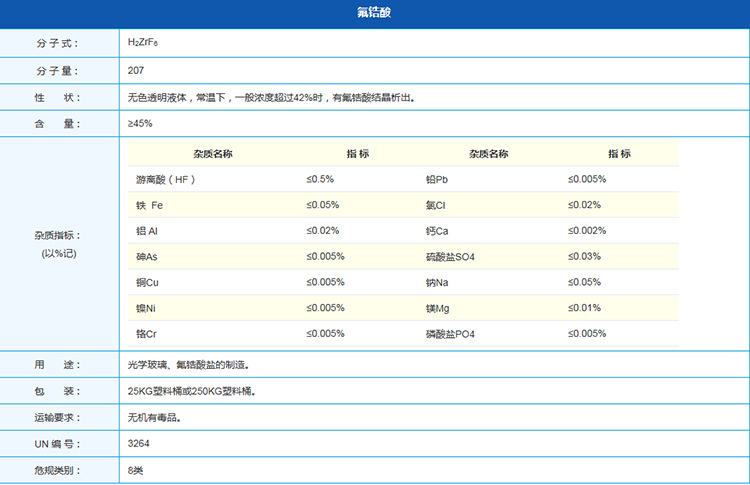750x485 pixels.
Task: Click the second 杂质名称 column header
Action: [x=488, y=154]
